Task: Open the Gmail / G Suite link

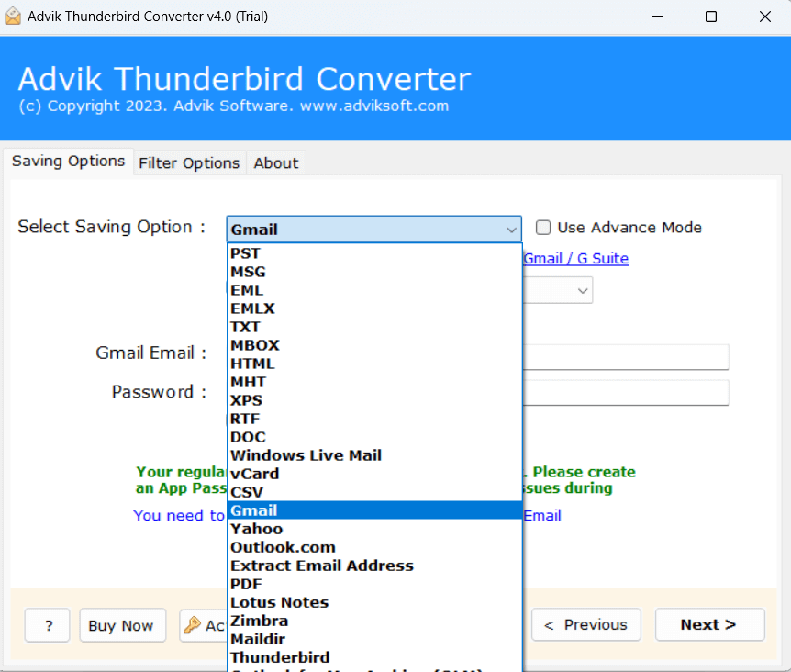Action: [x=576, y=258]
